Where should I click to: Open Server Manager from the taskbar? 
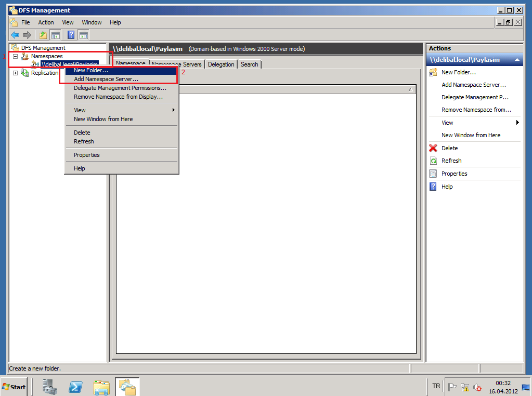(x=50, y=387)
